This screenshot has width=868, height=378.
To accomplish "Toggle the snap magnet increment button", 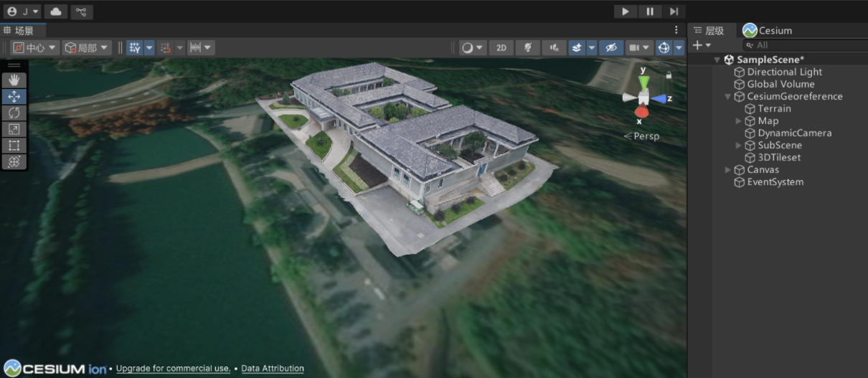I will pos(166,48).
